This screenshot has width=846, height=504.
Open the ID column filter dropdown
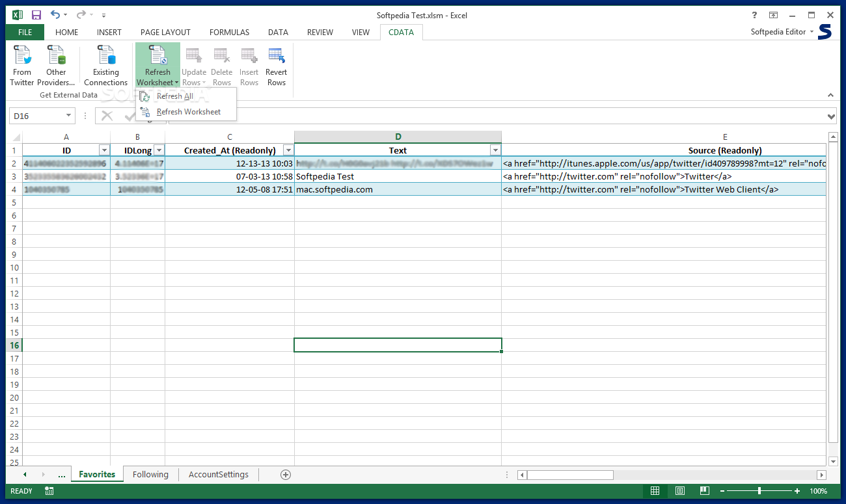point(103,150)
